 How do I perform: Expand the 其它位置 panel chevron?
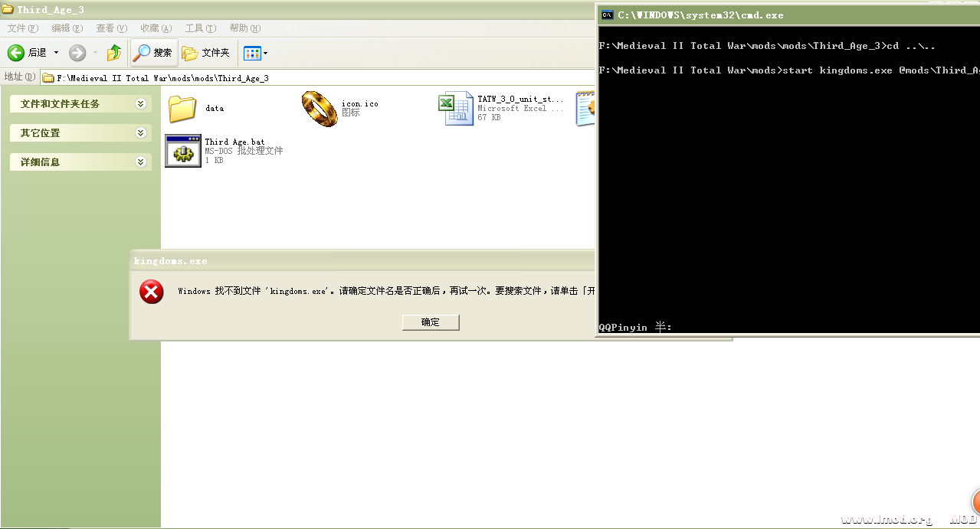point(140,132)
